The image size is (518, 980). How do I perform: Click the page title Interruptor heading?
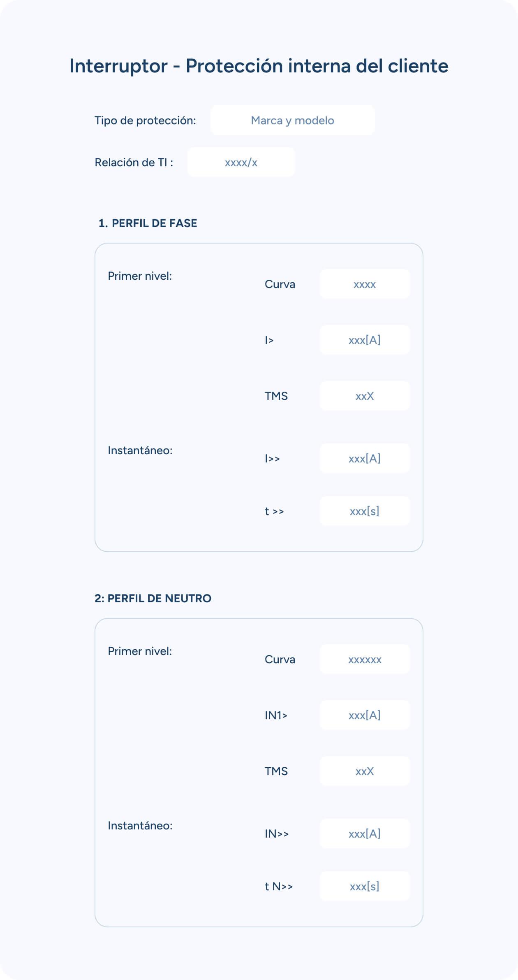[259, 66]
